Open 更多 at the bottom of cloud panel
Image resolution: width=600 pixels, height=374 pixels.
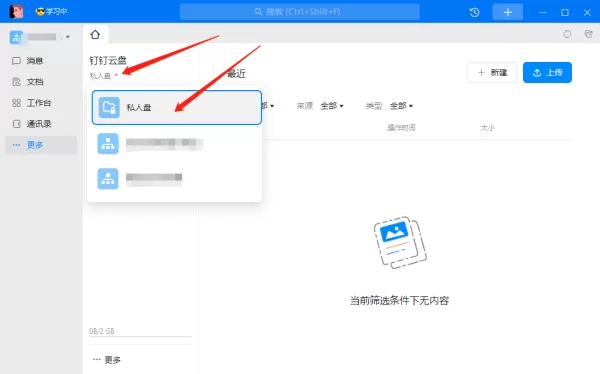[x=107, y=360]
